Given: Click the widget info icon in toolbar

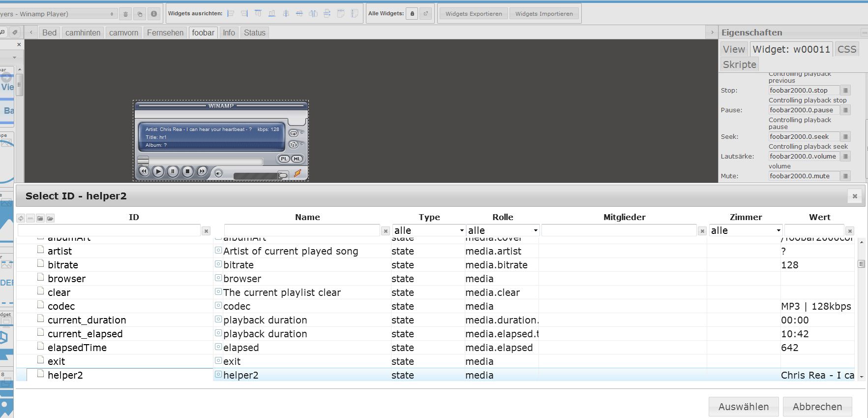Looking at the screenshot, I should click(154, 14).
